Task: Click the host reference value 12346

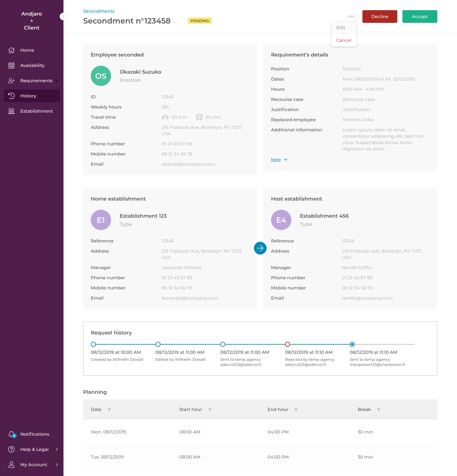Action: click(348, 241)
